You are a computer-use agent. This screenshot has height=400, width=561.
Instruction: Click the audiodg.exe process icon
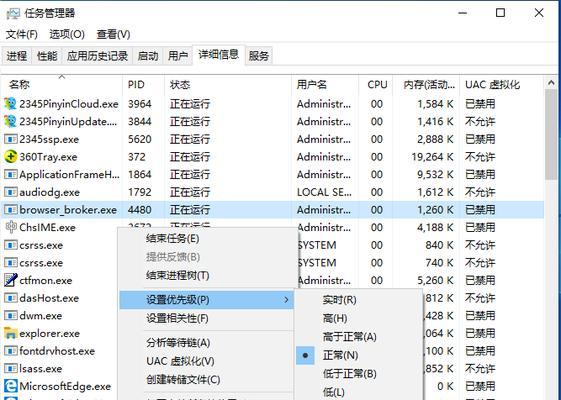(10, 192)
